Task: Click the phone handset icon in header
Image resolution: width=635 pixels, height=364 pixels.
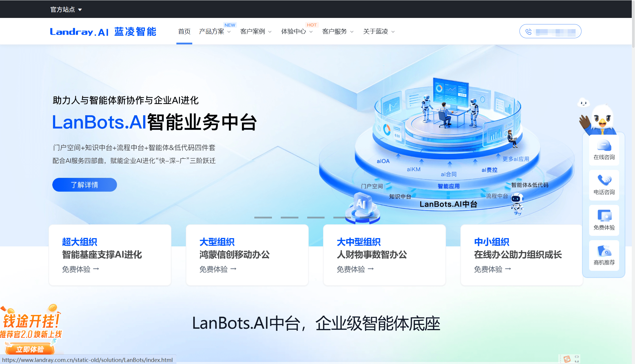Action: point(528,31)
